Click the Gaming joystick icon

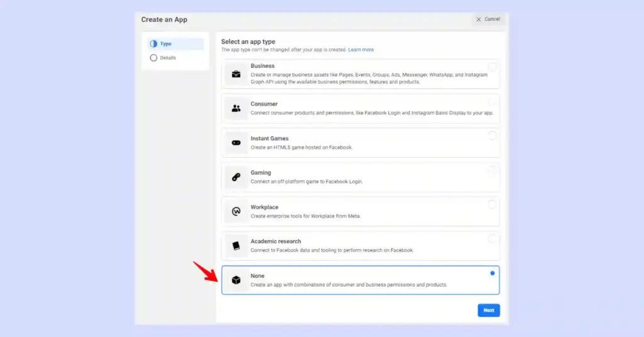click(236, 177)
